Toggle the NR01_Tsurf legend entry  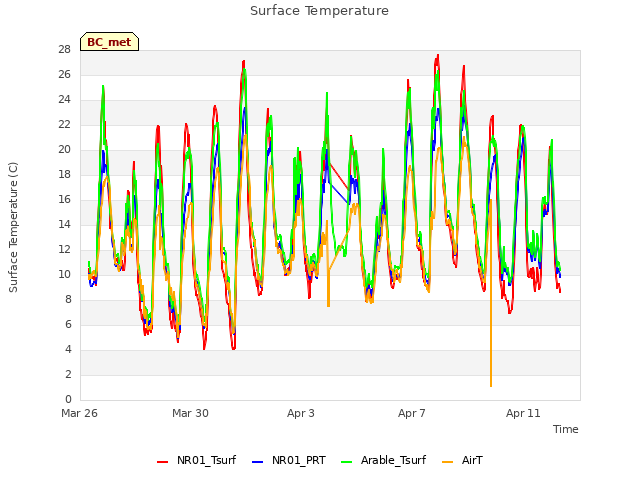pos(197,460)
